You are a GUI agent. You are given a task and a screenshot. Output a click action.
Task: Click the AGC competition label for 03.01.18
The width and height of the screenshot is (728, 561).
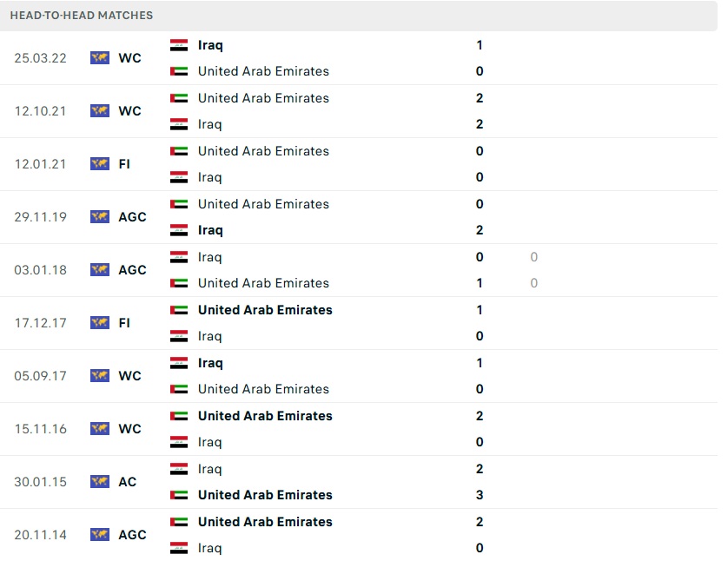click(x=132, y=270)
